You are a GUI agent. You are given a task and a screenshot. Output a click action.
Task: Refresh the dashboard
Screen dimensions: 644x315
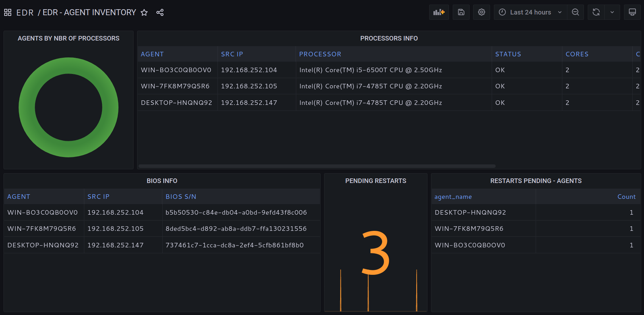coord(596,12)
